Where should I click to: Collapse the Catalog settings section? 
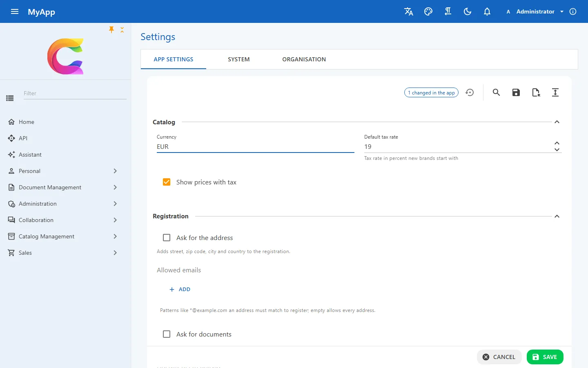[557, 122]
